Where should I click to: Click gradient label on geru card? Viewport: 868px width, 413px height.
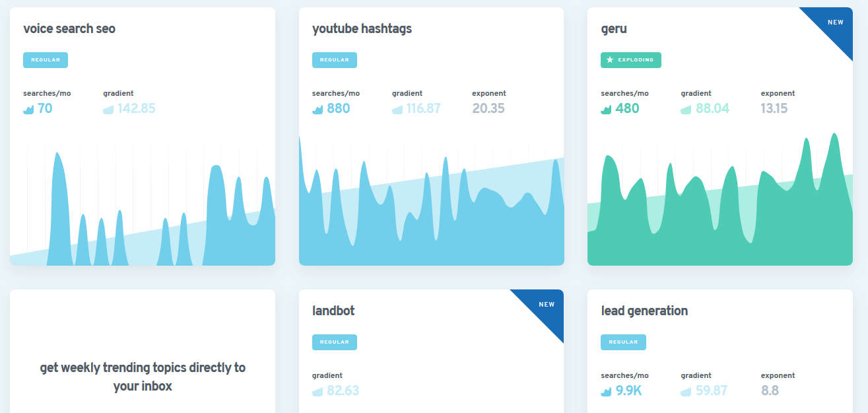696,93
